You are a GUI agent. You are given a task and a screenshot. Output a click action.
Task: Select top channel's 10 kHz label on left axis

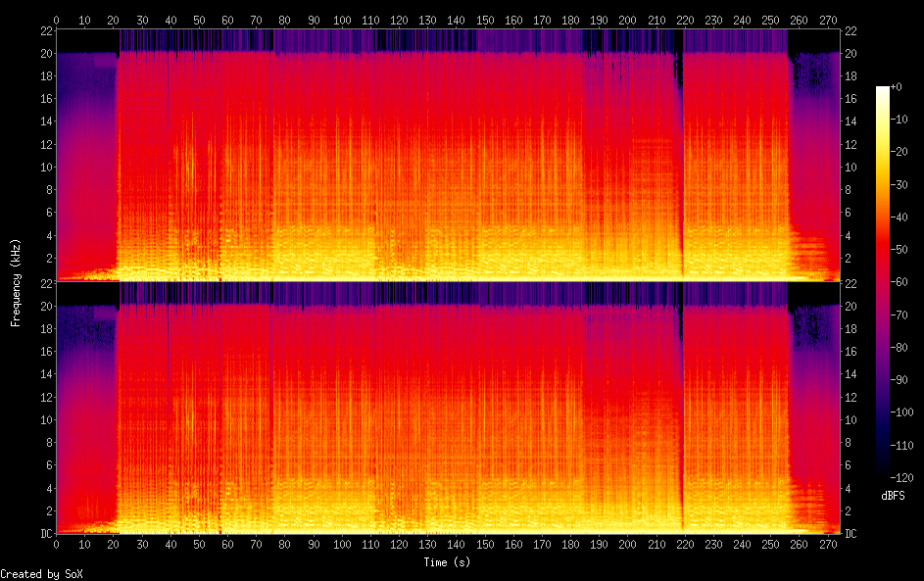44,167
